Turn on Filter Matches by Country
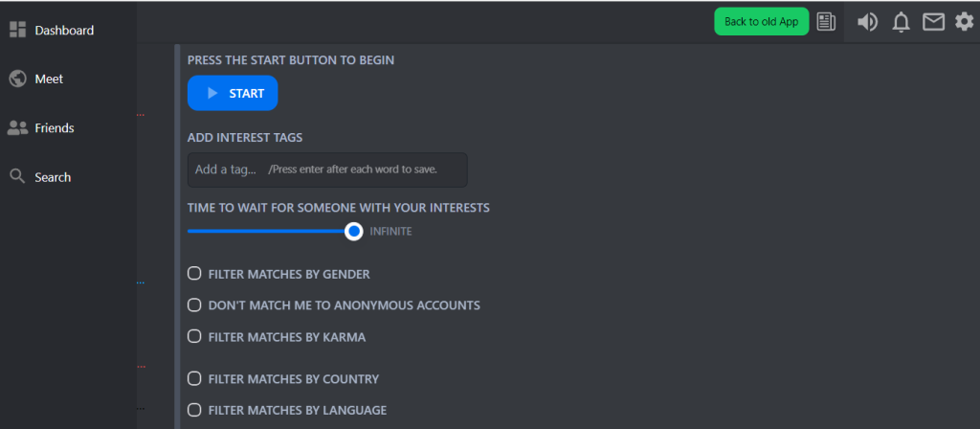Screen dimensions: 980x429 tap(194, 378)
